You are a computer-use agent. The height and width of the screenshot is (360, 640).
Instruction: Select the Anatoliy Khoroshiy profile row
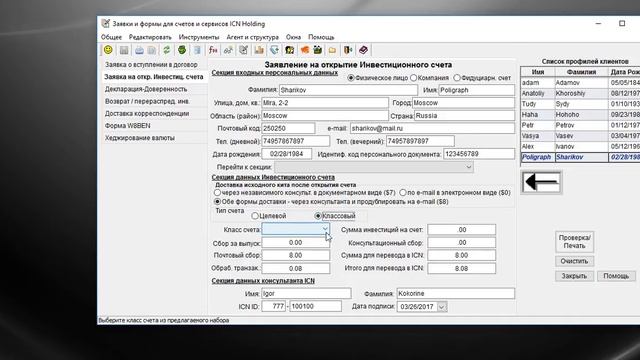tap(580, 93)
